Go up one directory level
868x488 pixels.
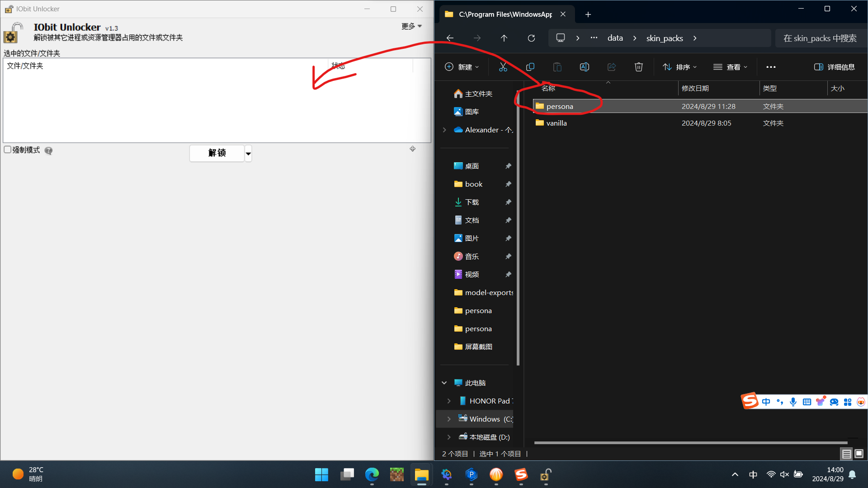[504, 38]
